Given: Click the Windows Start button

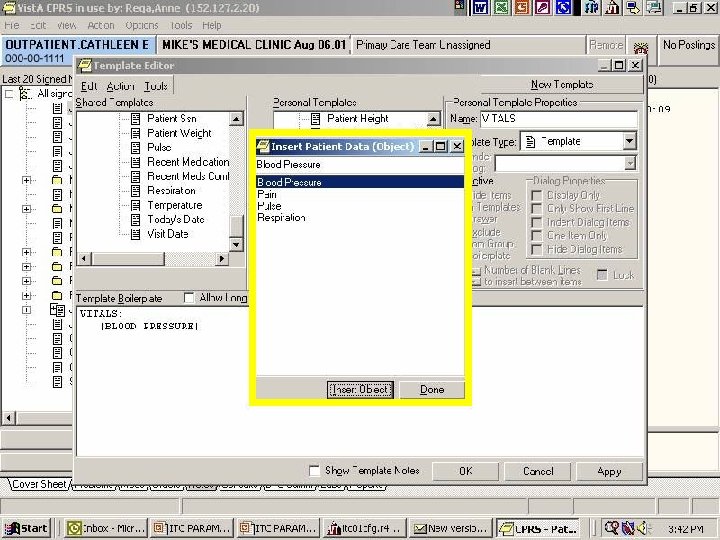Looking at the screenshot, I should click(28, 528).
